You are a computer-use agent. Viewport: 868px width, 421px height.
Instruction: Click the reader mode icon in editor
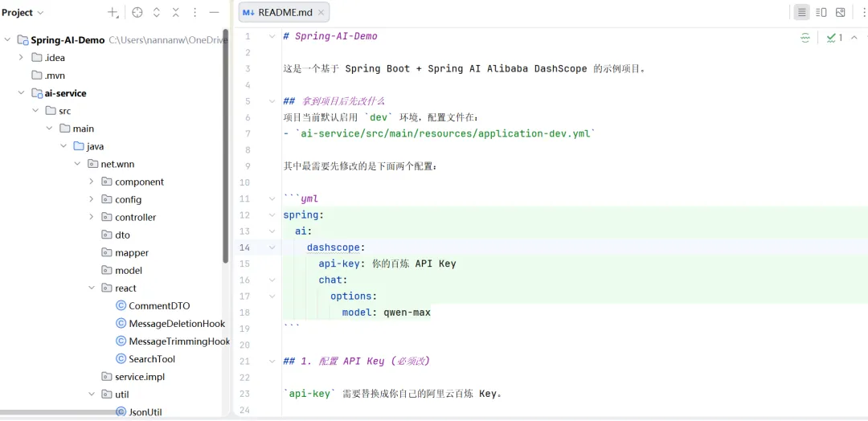(805, 38)
